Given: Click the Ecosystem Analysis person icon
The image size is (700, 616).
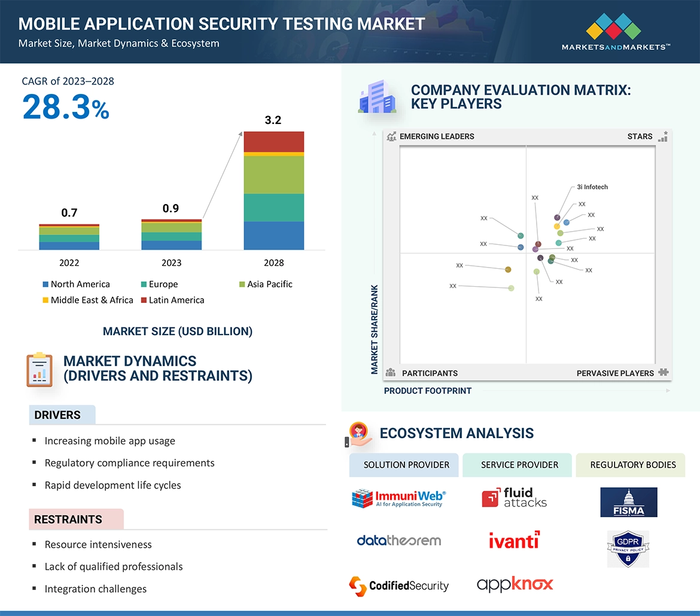Looking at the screenshot, I should tap(359, 434).
